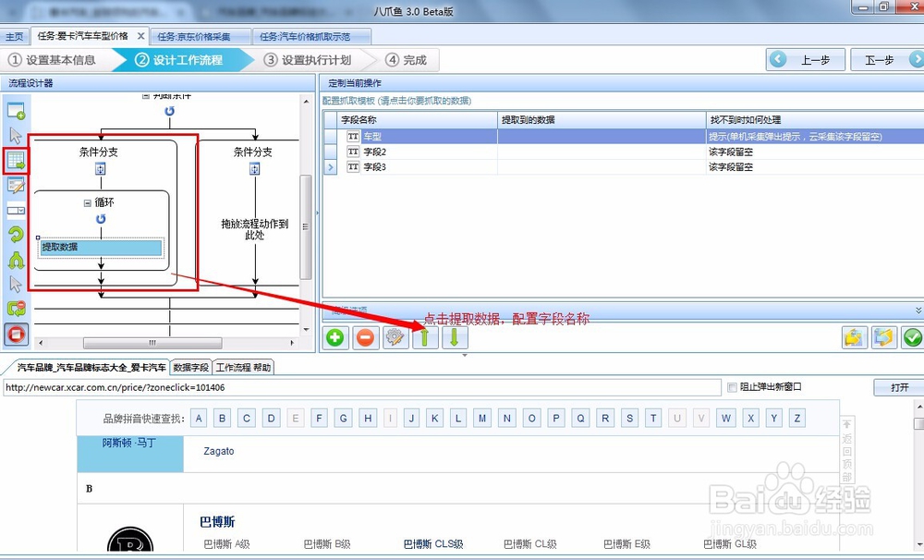Click the blue loop arrow under 判断条件
The width and height of the screenshot is (924, 560).
tap(170, 111)
